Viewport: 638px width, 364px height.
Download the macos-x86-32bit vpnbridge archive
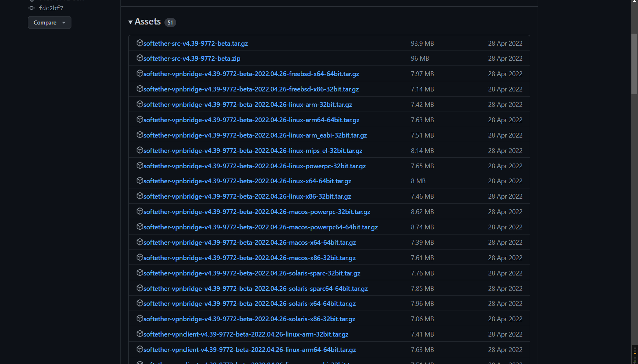point(249,258)
